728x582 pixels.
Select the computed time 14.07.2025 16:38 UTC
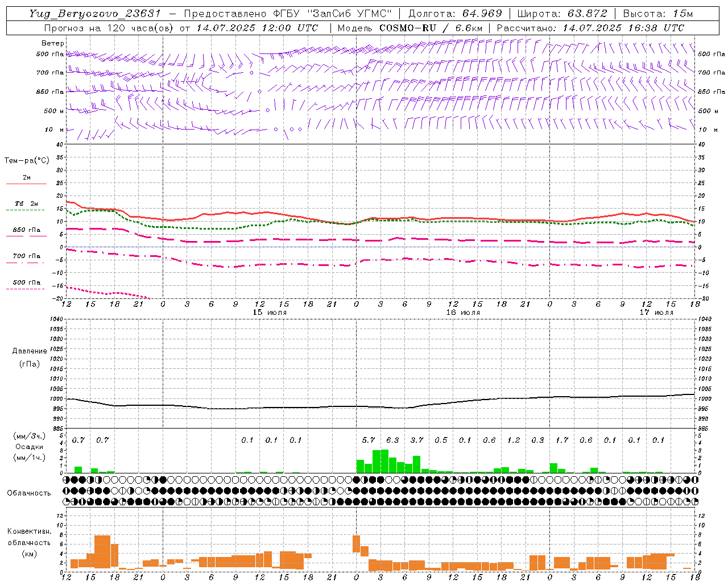click(623, 28)
